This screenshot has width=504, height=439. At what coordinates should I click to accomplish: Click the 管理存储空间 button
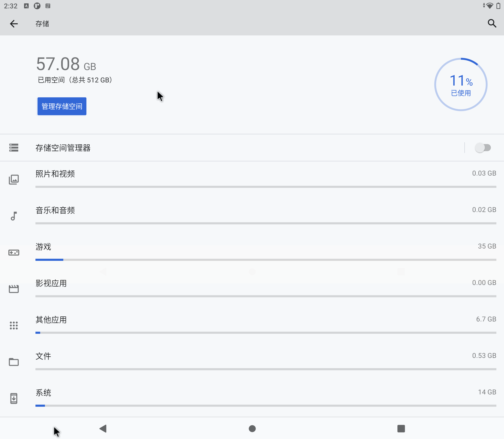[62, 106]
